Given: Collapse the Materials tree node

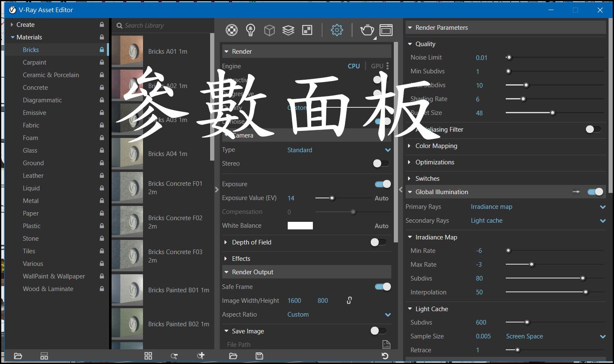Looking at the screenshot, I should [13, 37].
